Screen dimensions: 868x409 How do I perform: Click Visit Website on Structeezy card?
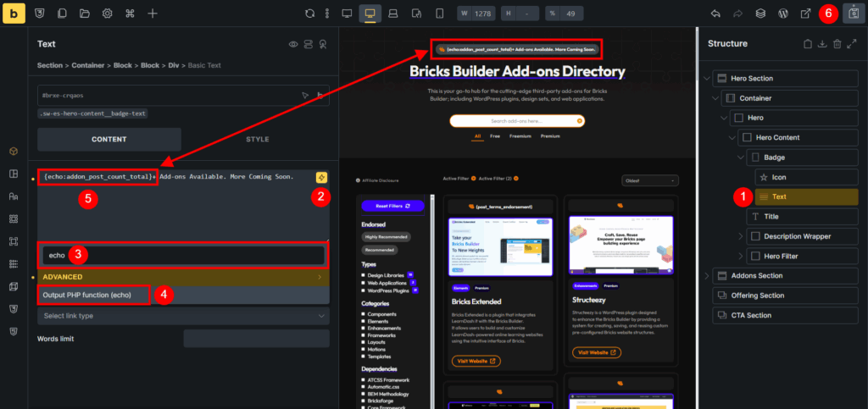[x=597, y=352]
